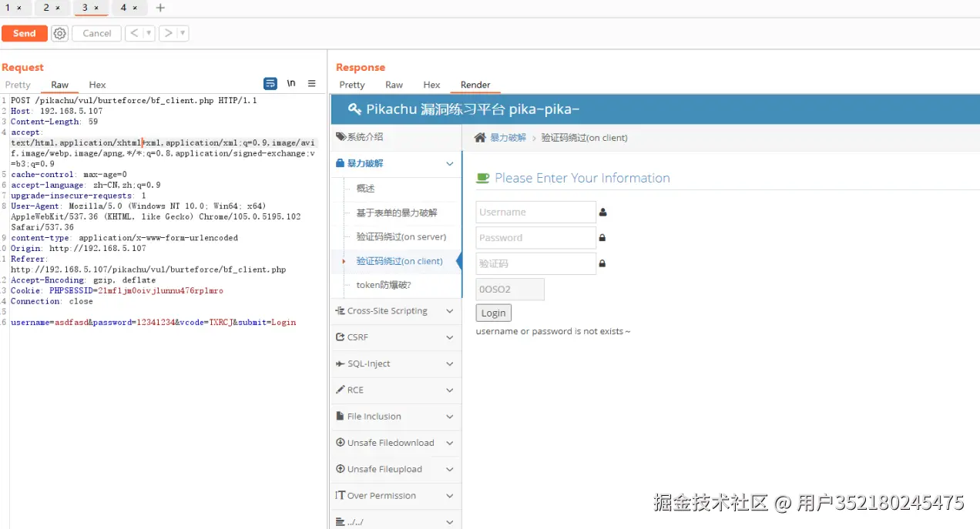Click the coffee cup heading icon
Image resolution: width=980 pixels, height=529 pixels.
point(483,178)
